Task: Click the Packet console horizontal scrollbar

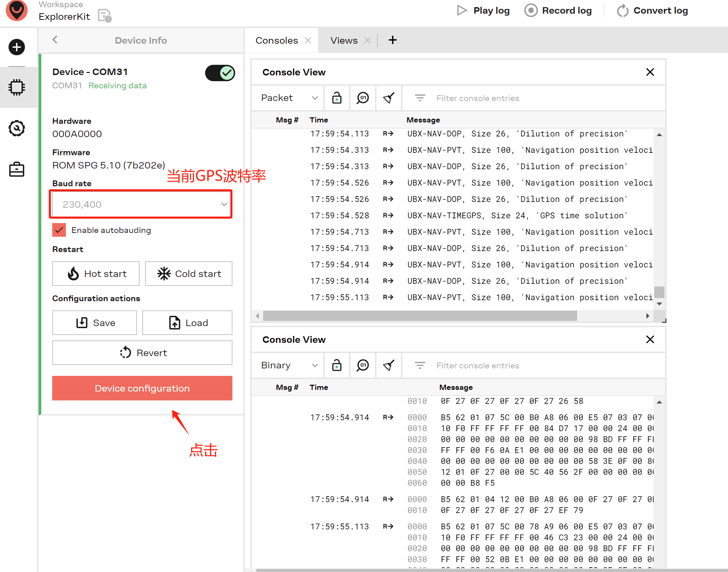Action: [x=420, y=316]
